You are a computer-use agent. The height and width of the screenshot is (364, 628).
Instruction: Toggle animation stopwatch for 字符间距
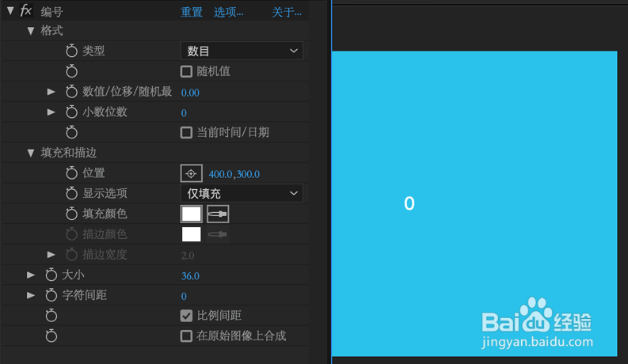pyautogui.click(x=51, y=295)
